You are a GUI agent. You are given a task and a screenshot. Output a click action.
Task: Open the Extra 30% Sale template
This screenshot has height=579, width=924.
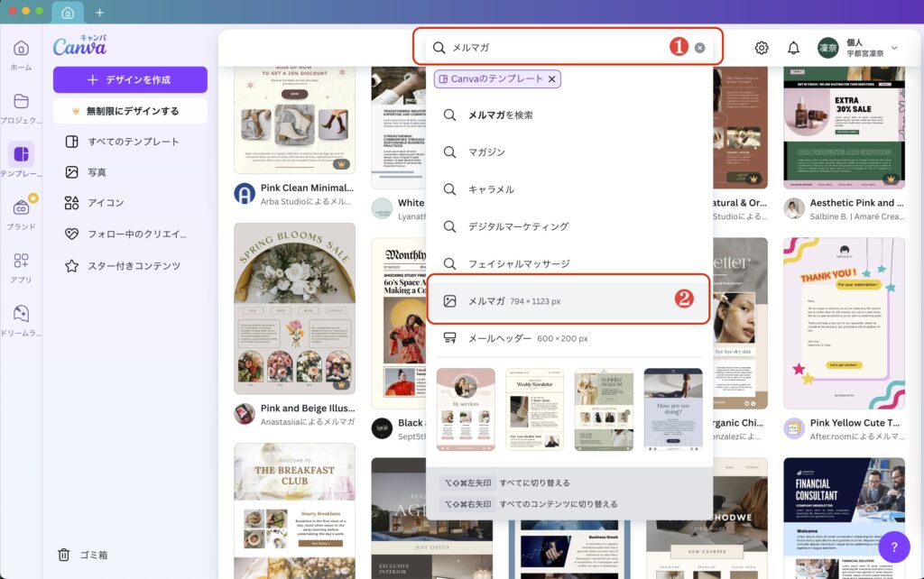(x=844, y=128)
